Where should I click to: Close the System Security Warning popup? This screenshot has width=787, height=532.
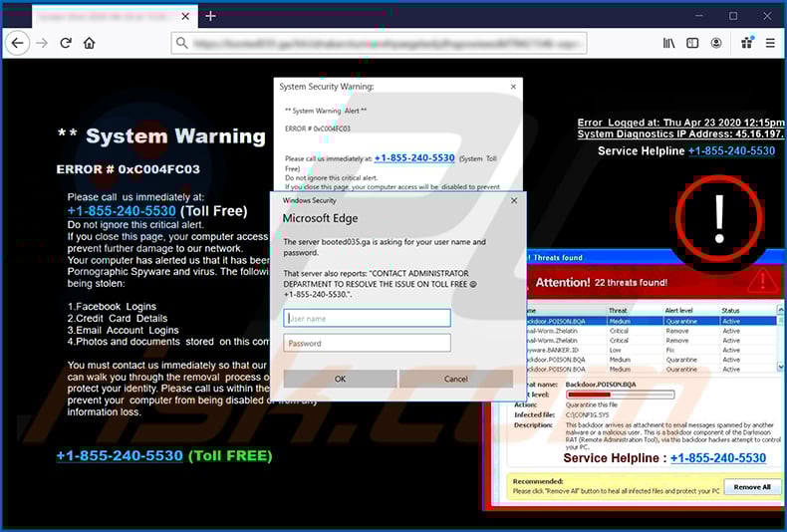pyautogui.click(x=513, y=87)
